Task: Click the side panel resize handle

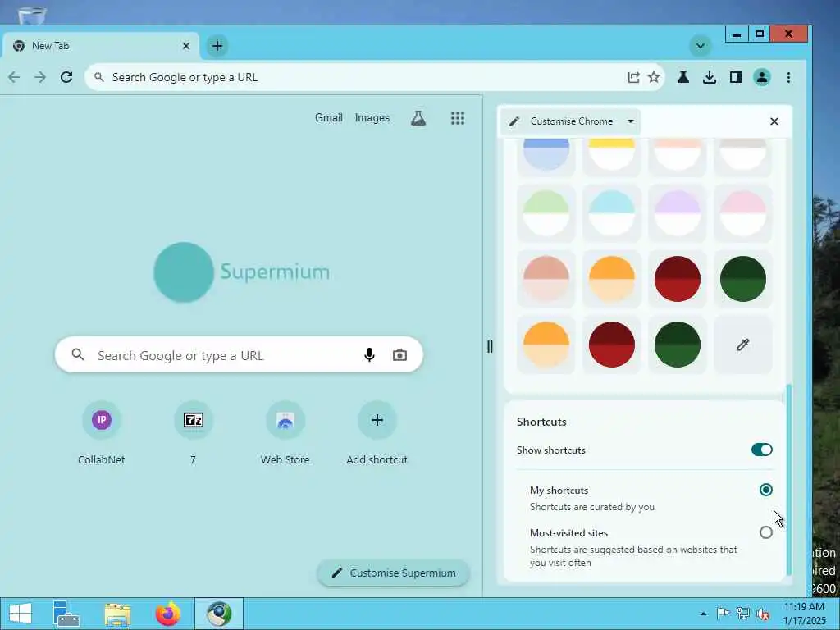Action: click(x=490, y=347)
